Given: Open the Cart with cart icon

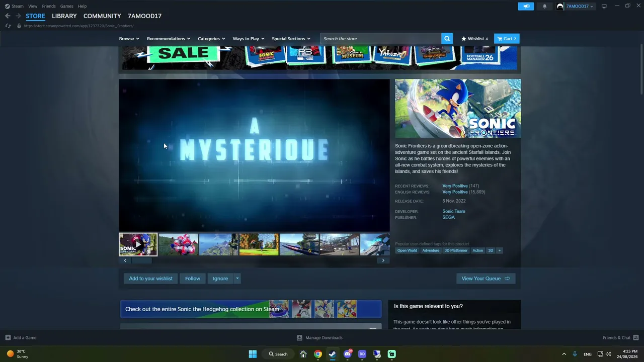Looking at the screenshot, I should (507, 39).
